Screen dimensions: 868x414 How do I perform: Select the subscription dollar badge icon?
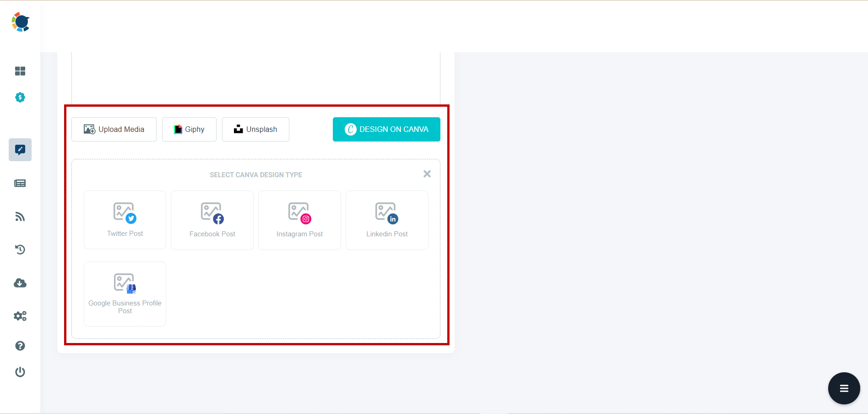(x=20, y=97)
